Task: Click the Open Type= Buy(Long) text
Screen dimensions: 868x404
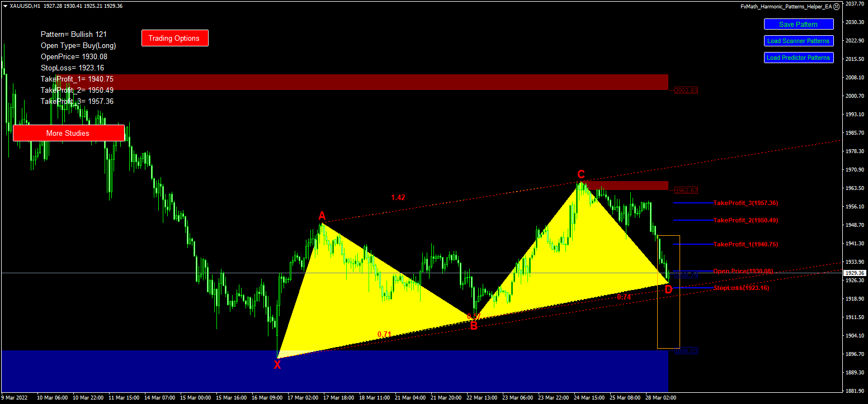Action: [78, 45]
